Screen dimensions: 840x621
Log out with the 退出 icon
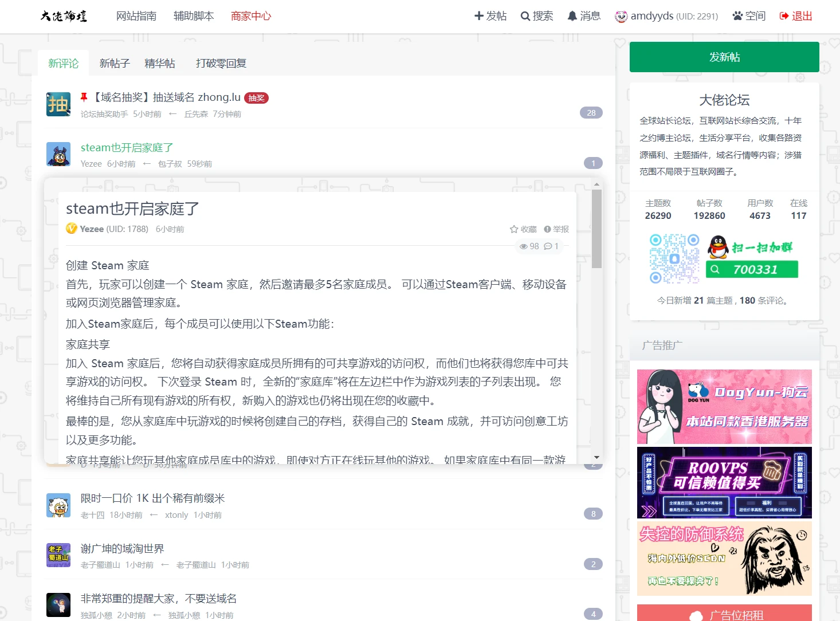784,16
